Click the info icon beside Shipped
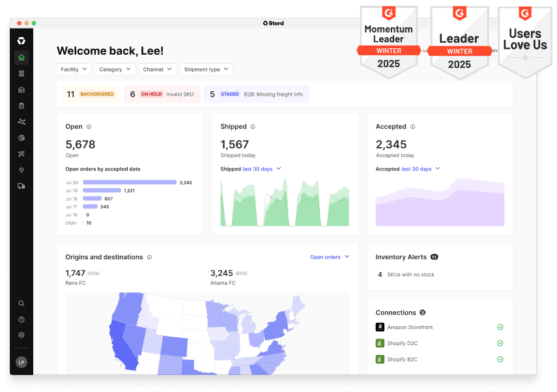 click(253, 127)
